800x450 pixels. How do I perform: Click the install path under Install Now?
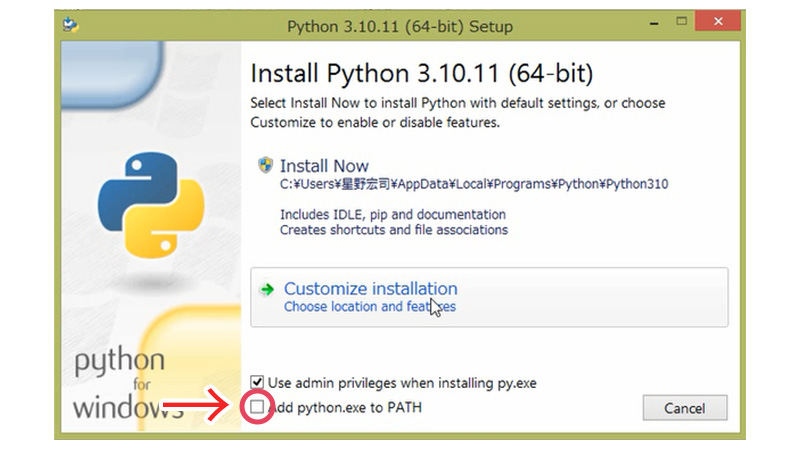click(474, 184)
